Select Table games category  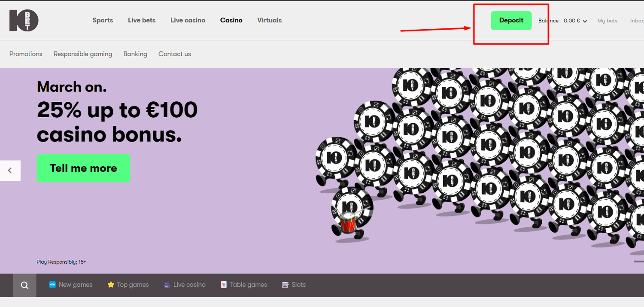coord(244,285)
